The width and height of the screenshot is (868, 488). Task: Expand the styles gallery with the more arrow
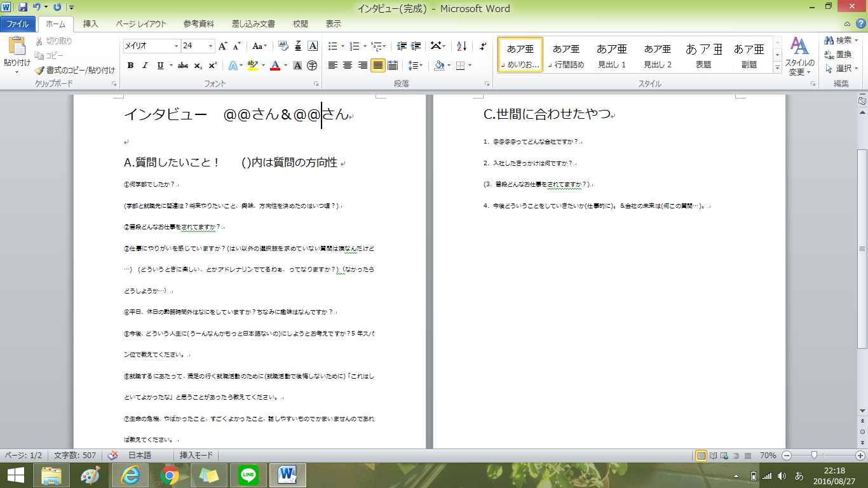(x=777, y=68)
